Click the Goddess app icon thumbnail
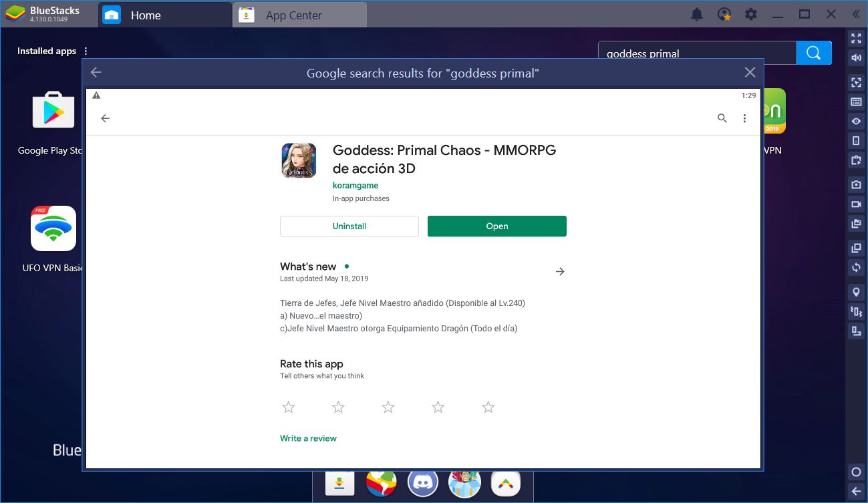This screenshot has height=503, width=868. (x=299, y=160)
